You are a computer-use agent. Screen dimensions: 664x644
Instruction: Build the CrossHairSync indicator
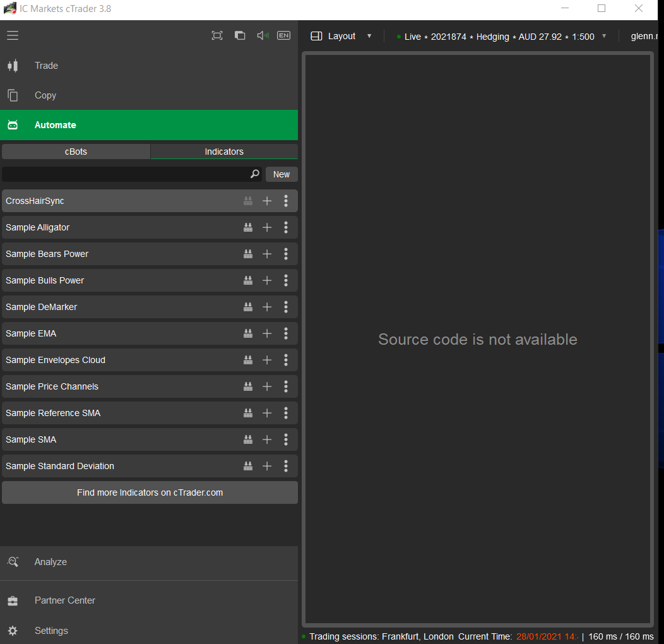(x=248, y=201)
